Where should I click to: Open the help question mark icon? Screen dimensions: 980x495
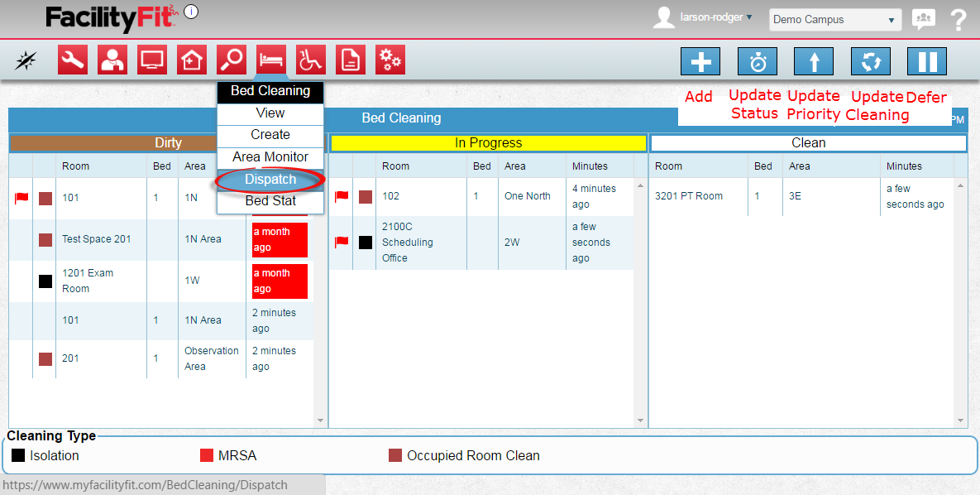[958, 20]
